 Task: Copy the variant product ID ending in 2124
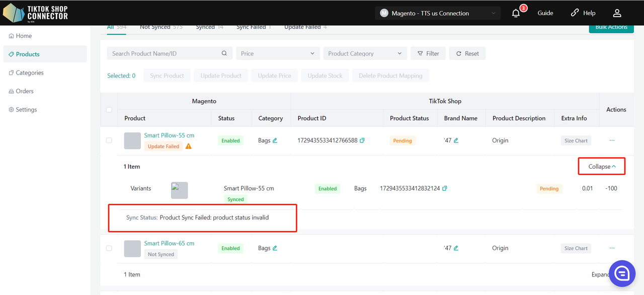click(x=444, y=188)
